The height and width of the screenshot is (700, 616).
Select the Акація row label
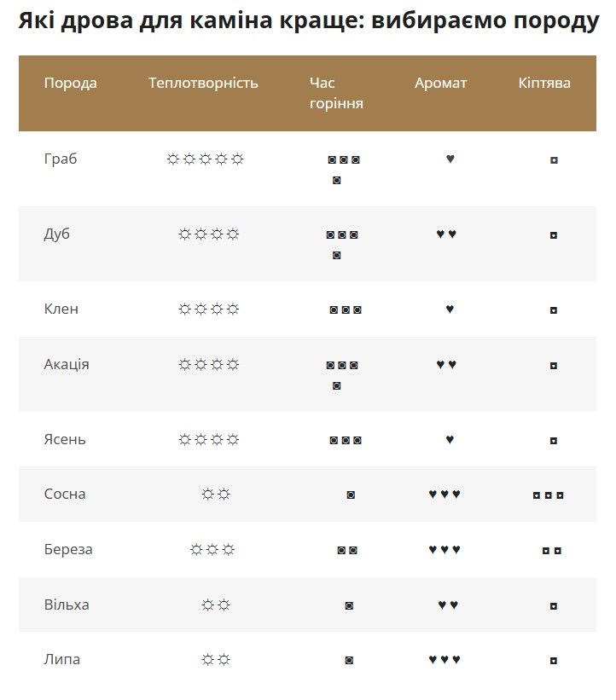[x=67, y=364]
